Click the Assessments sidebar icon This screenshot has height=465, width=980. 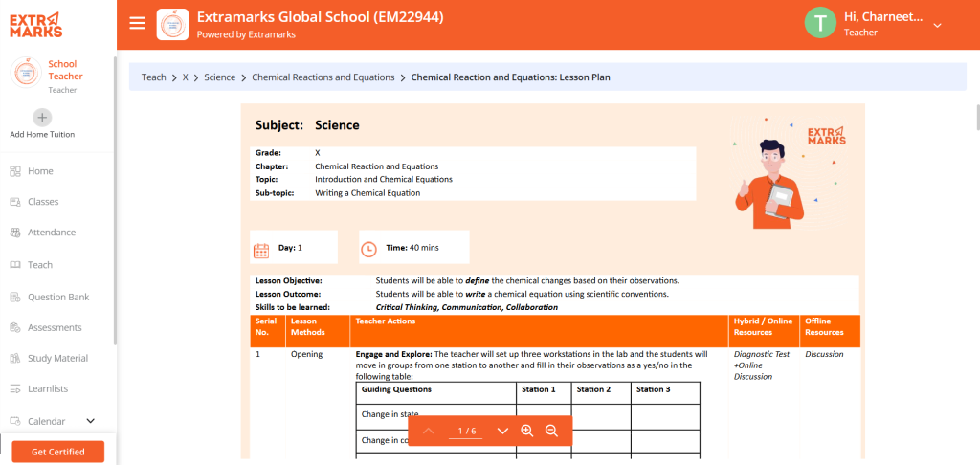pos(15,327)
